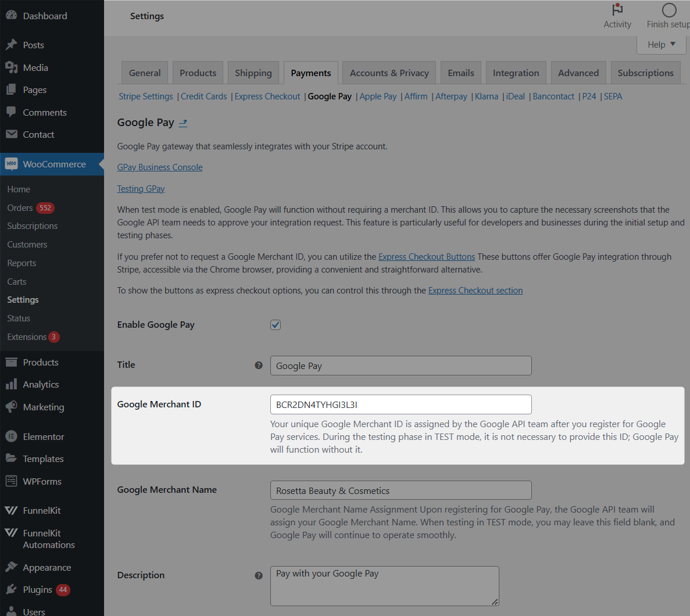This screenshot has width=690, height=616.
Task: Click the Activity flag icon
Action: tap(617, 10)
